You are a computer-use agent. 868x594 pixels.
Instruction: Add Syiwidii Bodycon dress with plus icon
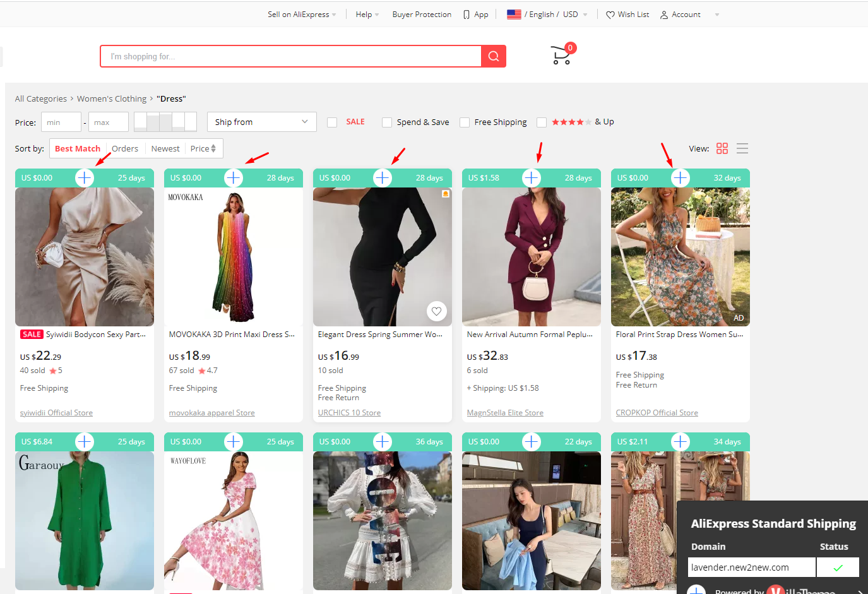[85, 178]
